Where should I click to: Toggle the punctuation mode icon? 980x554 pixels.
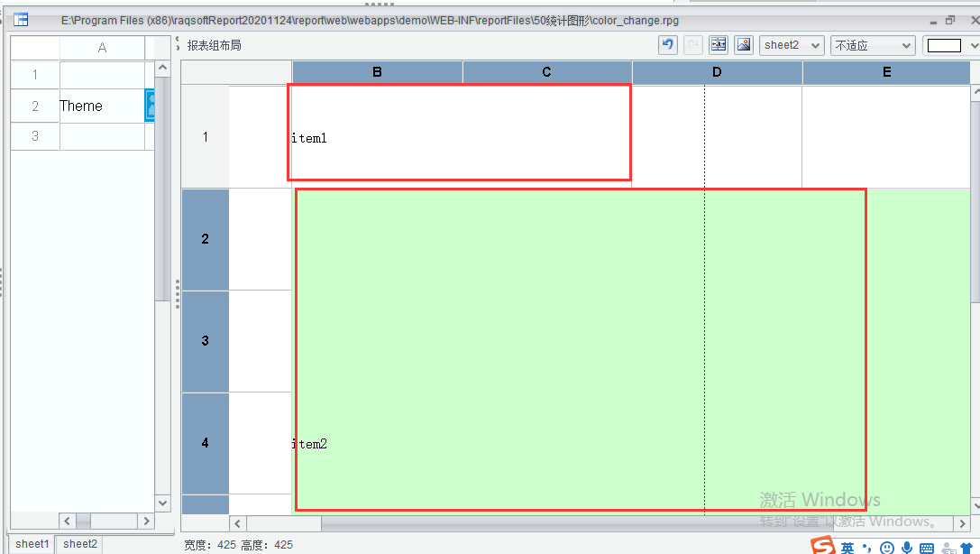tap(867, 548)
